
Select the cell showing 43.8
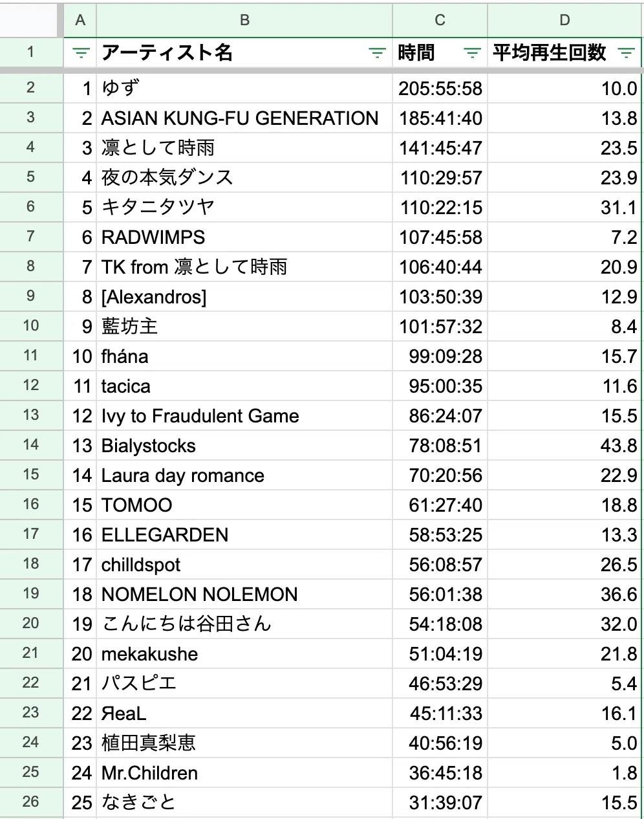point(564,446)
